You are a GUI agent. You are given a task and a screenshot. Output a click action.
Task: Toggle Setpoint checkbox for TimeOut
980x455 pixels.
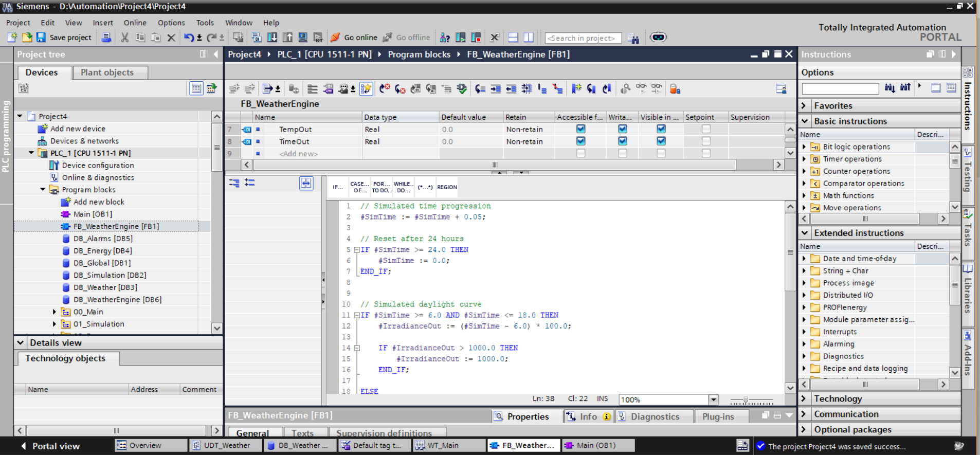tap(706, 141)
